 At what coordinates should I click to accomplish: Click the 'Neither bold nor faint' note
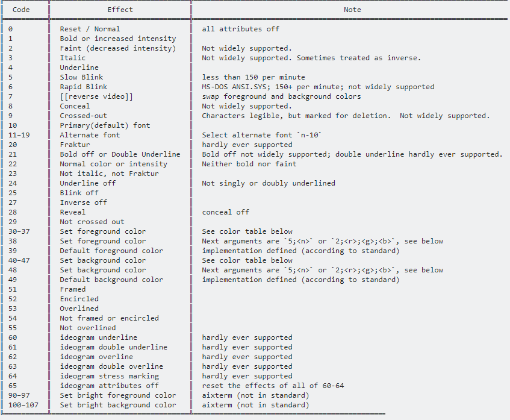(x=249, y=164)
